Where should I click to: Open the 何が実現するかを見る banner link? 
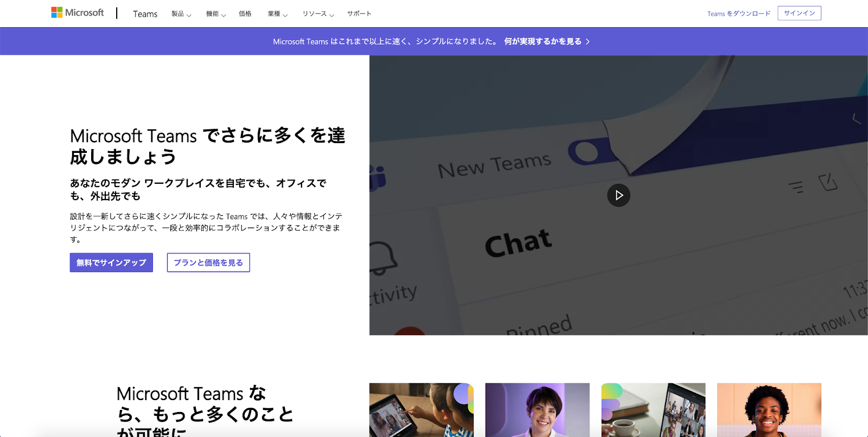click(542, 42)
